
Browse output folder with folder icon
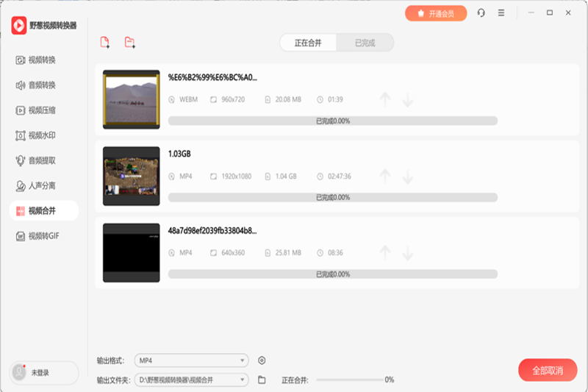(x=262, y=379)
